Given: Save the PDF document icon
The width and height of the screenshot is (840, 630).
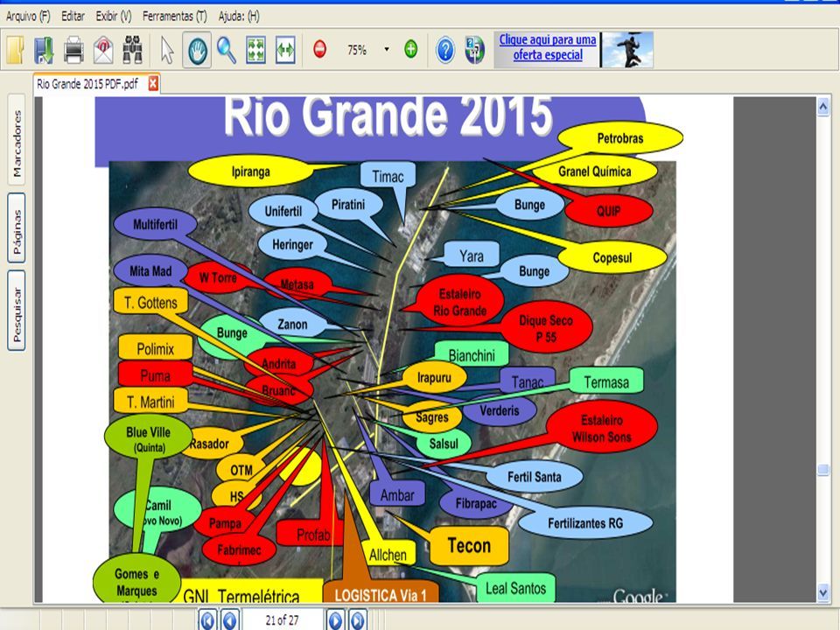Looking at the screenshot, I should 44,50.
